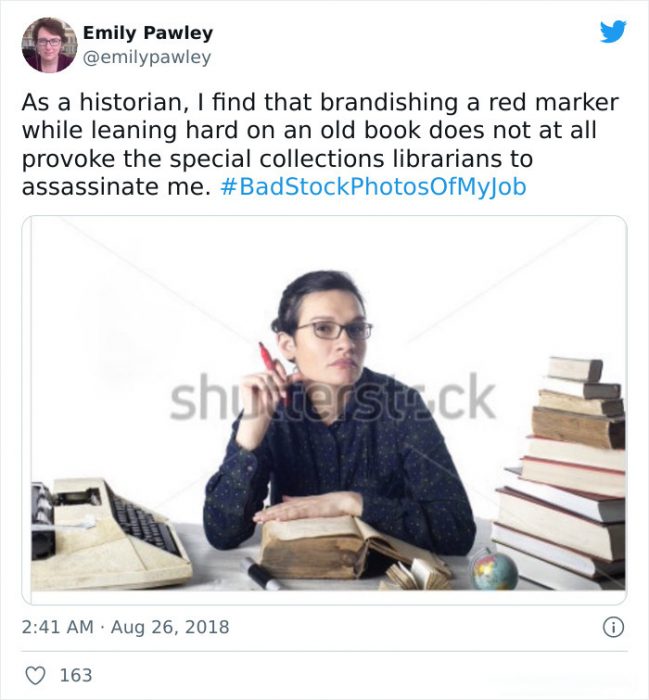Click the woman's eyeglasses in the photo
649x700 pixels.
(x=334, y=331)
